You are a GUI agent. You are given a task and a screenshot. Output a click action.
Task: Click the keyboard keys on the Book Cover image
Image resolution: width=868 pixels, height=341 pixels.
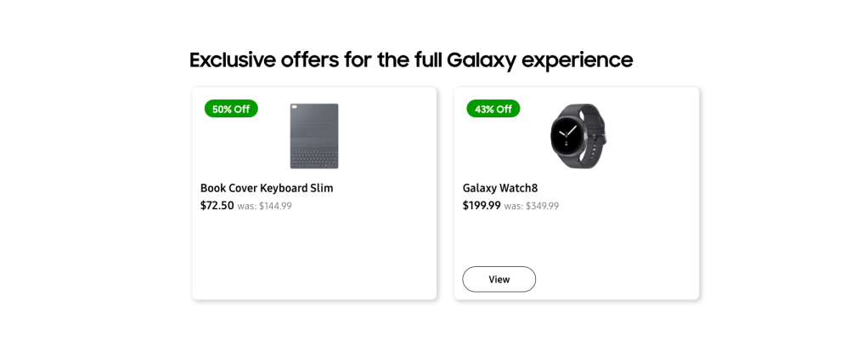point(314,156)
